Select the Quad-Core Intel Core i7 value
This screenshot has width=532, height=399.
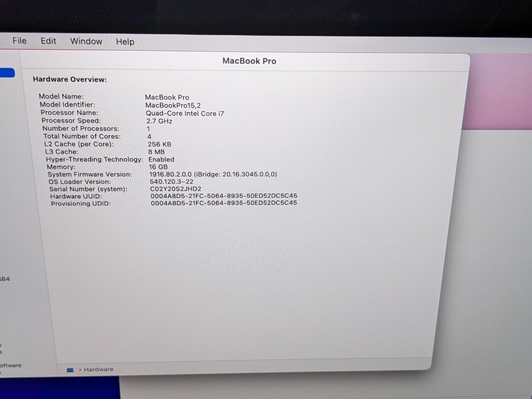(x=185, y=113)
